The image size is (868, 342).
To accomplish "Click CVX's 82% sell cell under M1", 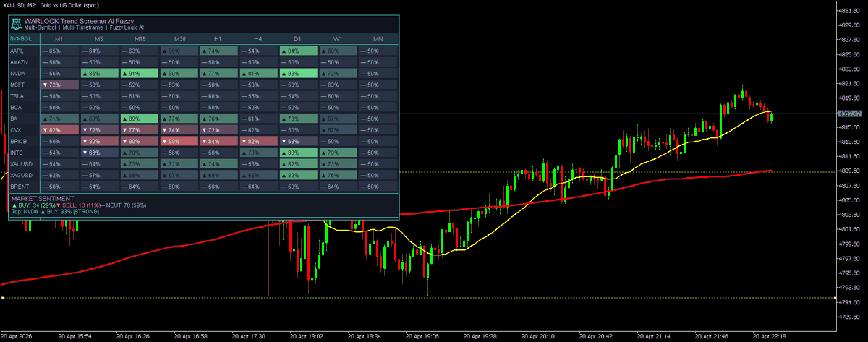I will 59,130.
